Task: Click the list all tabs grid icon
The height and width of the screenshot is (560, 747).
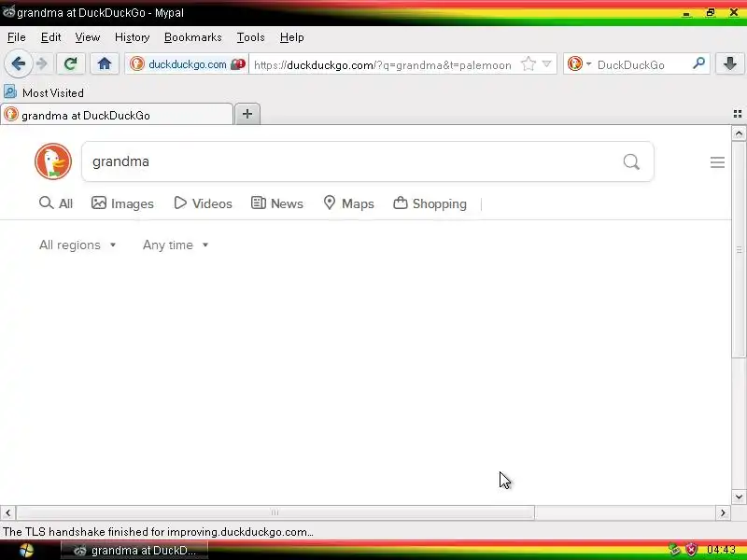Action: point(738,114)
